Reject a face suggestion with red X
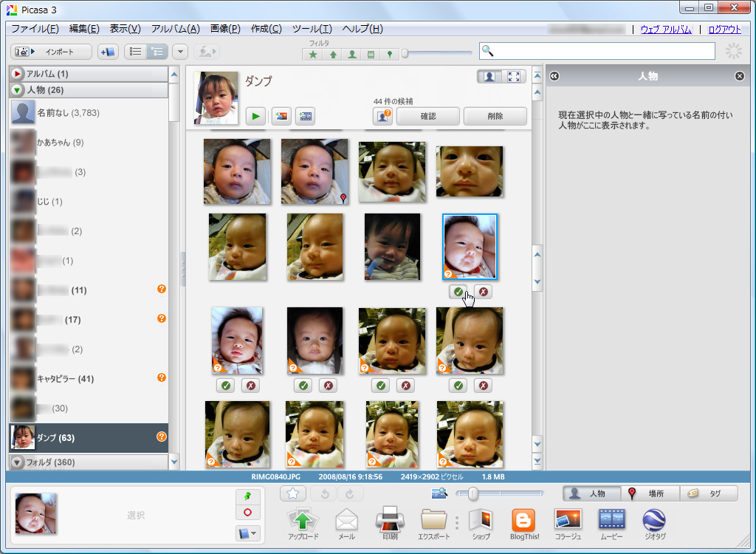 (482, 292)
